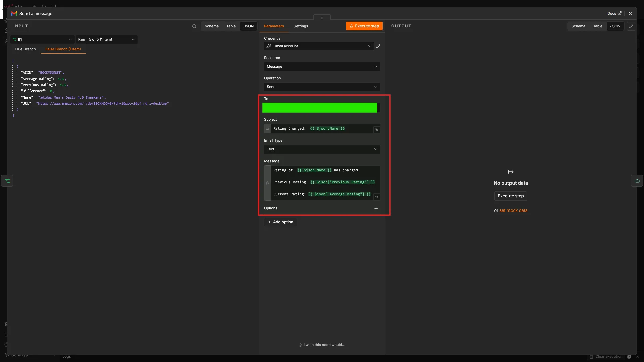The width and height of the screenshot is (644, 362).
Task: Click the Gmail icon in the title bar
Action: [14, 13]
